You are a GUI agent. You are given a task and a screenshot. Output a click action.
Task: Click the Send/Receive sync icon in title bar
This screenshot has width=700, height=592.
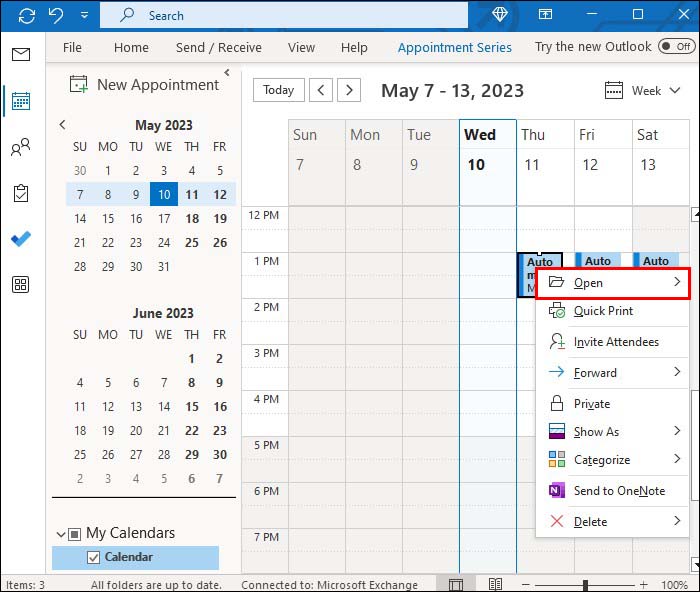[27, 16]
